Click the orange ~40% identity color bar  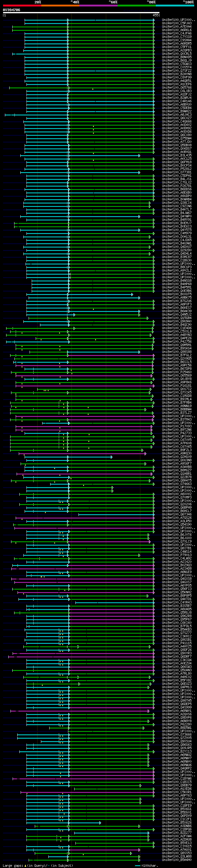tap(60, 6)
